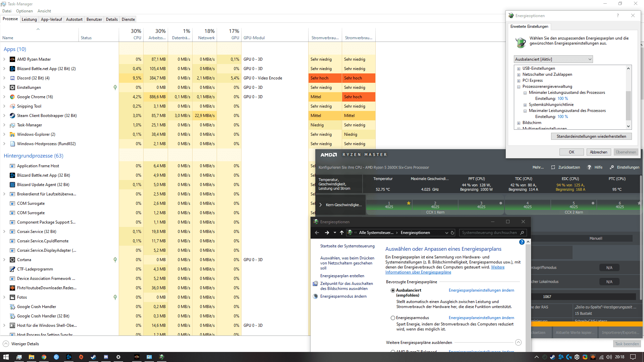The image size is (644, 362).
Task: Open the Datei menu in Task-Manager
Action: pos(7,11)
